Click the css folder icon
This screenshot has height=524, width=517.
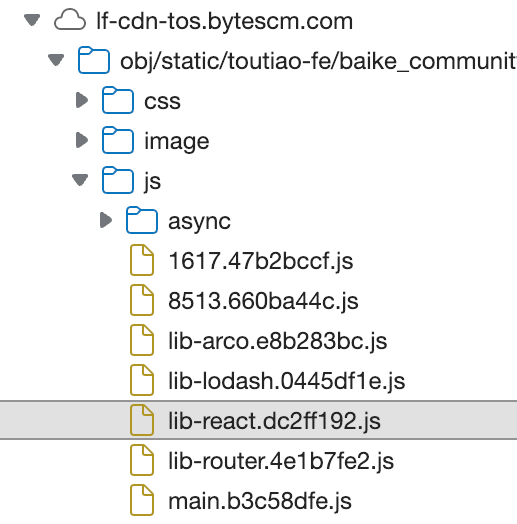[x=118, y=100]
